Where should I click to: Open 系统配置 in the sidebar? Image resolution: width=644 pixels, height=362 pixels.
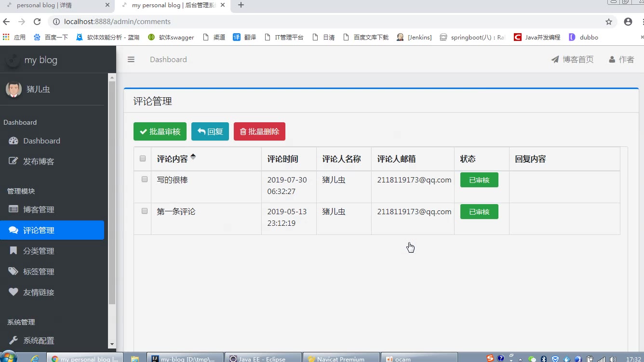coord(52,340)
